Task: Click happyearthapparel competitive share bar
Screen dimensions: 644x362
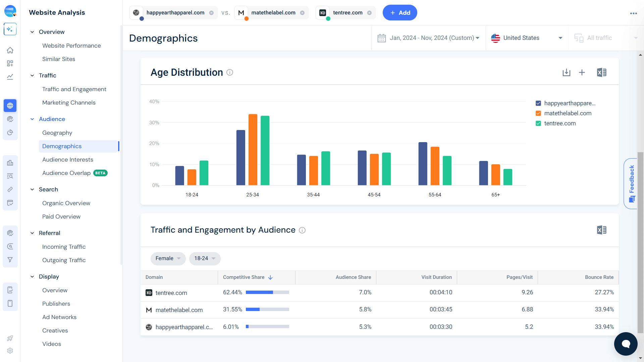Action: 267,326
